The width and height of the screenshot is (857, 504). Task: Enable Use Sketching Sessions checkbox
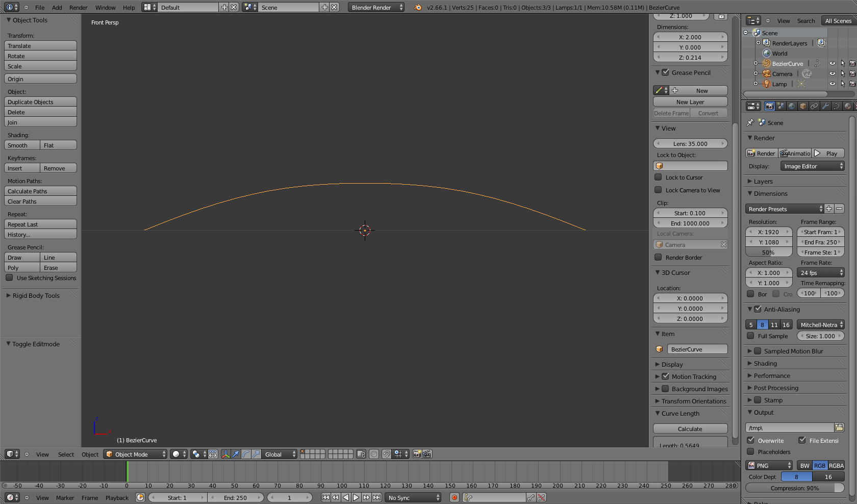(x=9, y=278)
